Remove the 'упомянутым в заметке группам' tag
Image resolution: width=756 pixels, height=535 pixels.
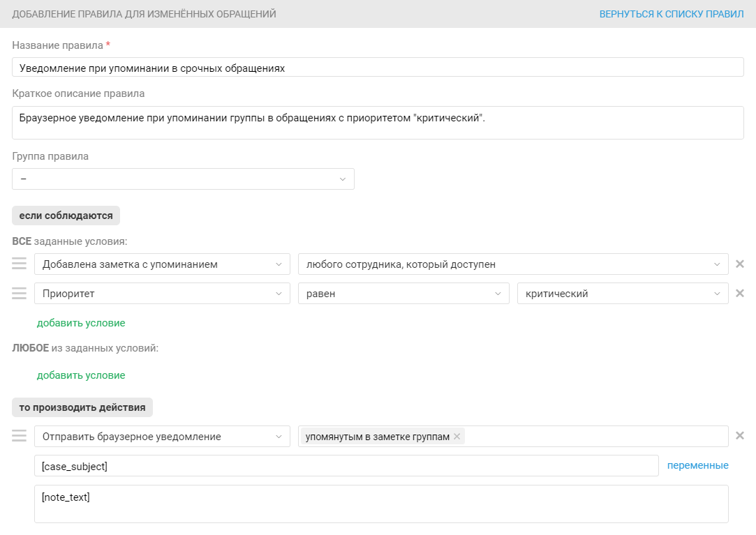pyautogui.click(x=457, y=437)
